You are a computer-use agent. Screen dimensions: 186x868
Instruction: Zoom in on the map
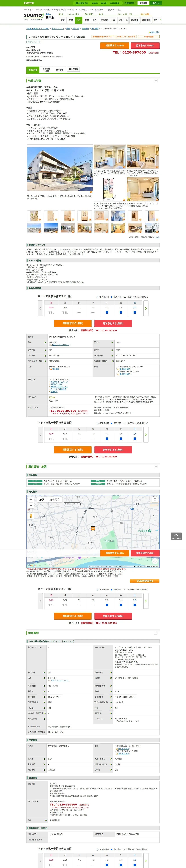pyautogui.click(x=31, y=500)
